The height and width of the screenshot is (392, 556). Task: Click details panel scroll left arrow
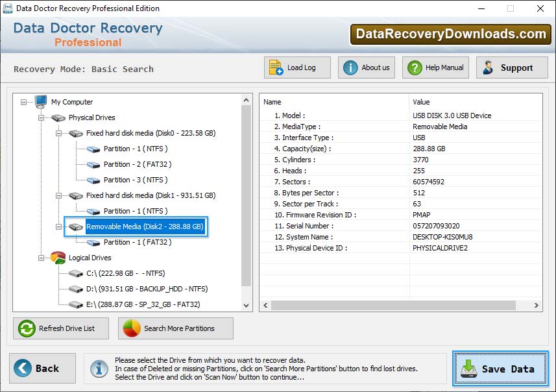(265, 306)
